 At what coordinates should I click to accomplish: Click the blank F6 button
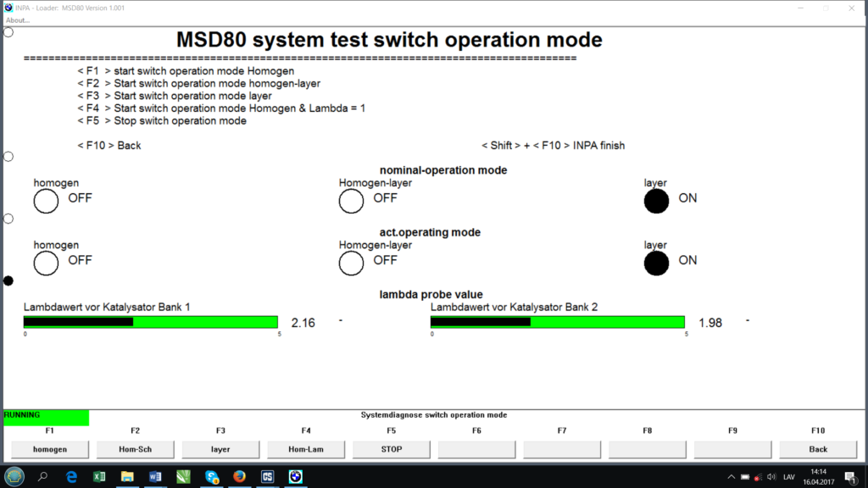tap(476, 449)
